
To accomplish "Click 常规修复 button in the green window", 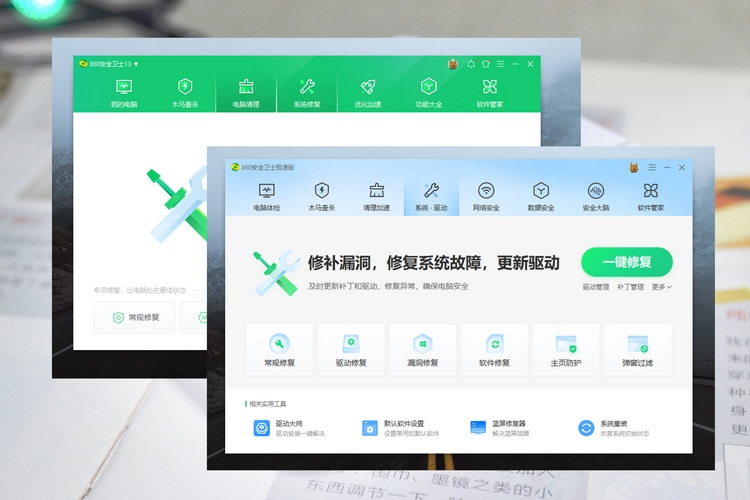I will [134, 317].
